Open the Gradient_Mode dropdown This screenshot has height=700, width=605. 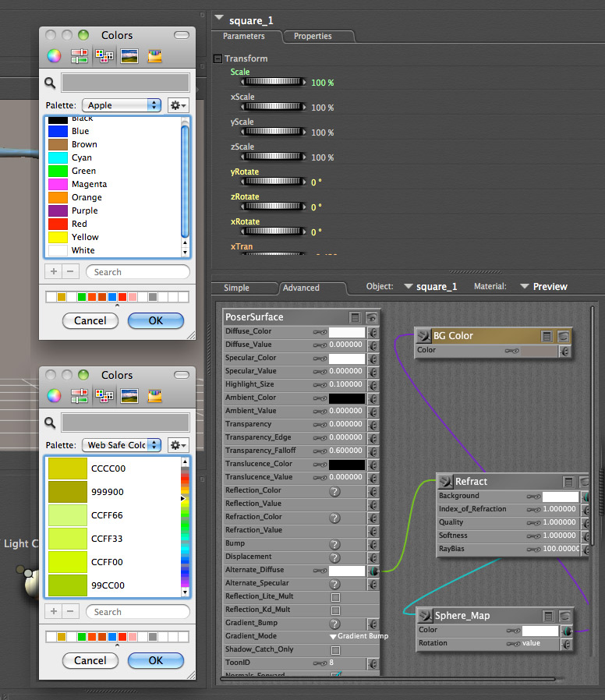point(359,636)
